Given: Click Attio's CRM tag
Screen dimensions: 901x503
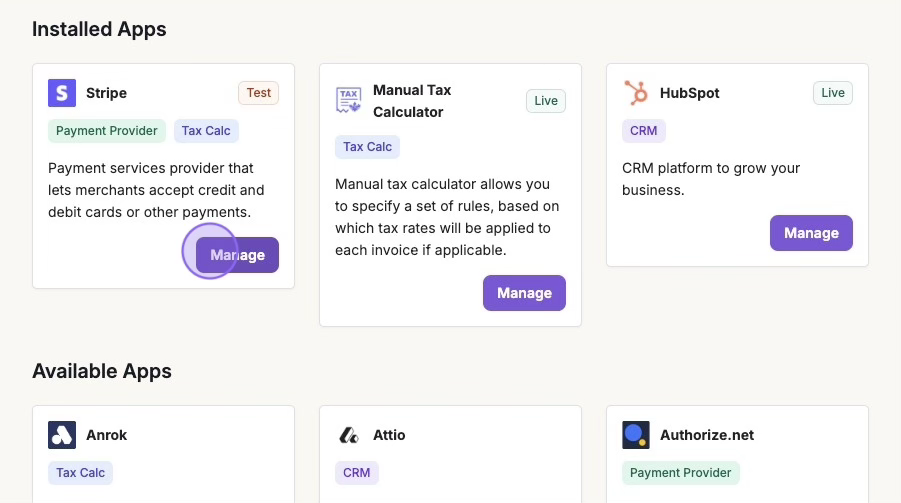Looking at the screenshot, I should (357, 473).
